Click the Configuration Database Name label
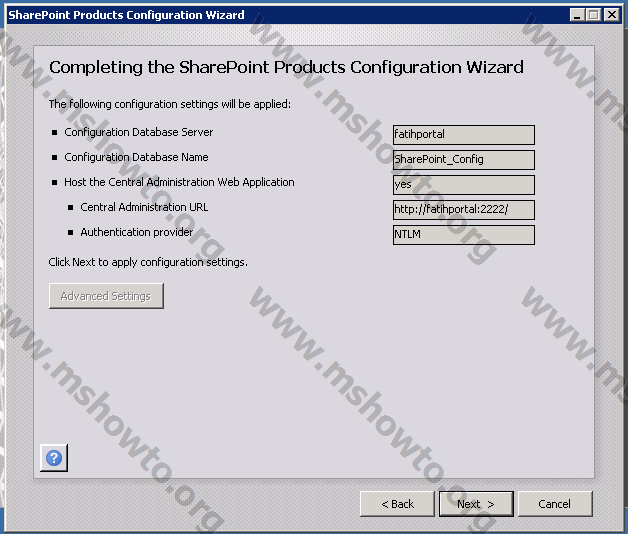 (136, 157)
